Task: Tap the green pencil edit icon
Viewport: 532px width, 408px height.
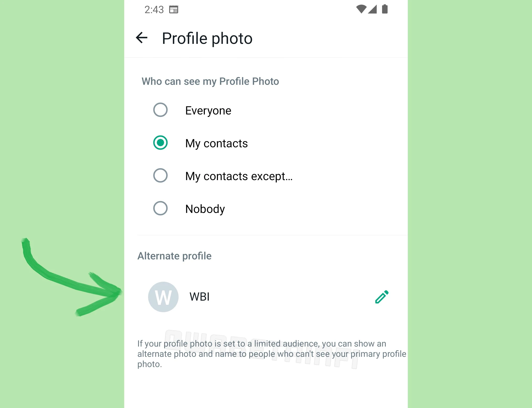Action: click(382, 297)
